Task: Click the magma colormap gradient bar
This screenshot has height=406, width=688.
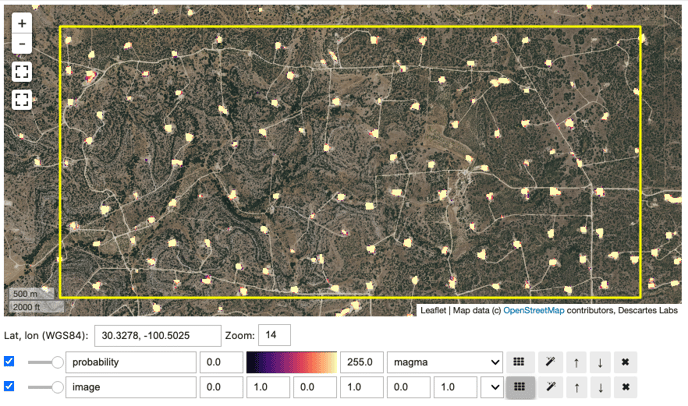Action: point(291,362)
